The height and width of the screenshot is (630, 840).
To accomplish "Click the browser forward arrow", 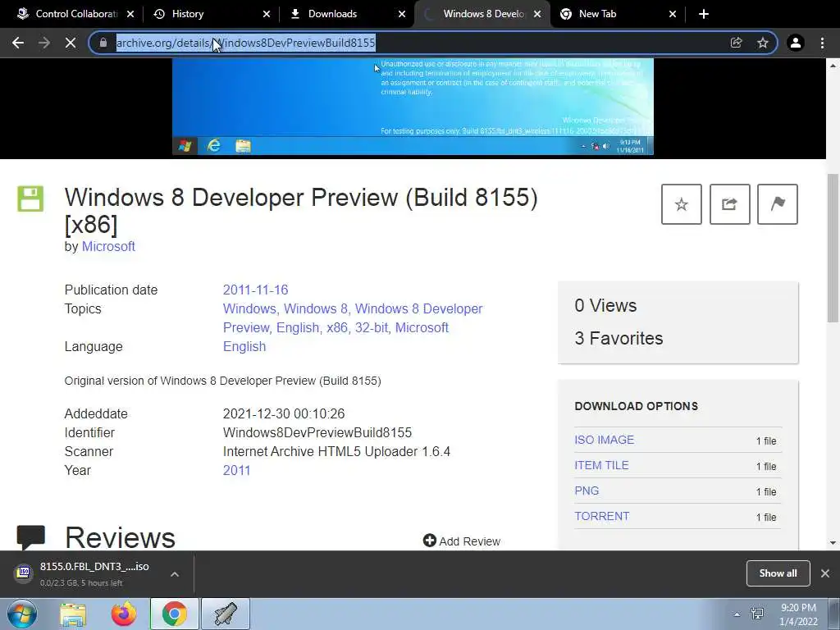I will pyautogui.click(x=44, y=43).
